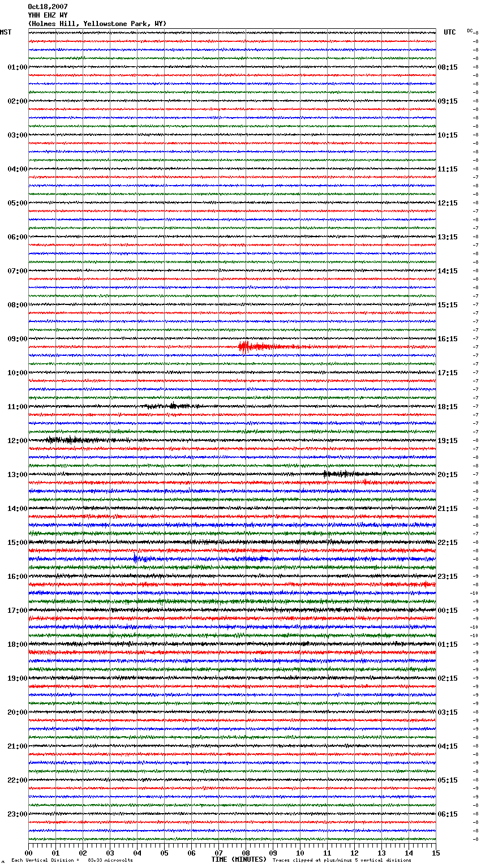Screen dimensions: 481x868
Task: Click the '14:00' MST time label
Action: point(18,509)
